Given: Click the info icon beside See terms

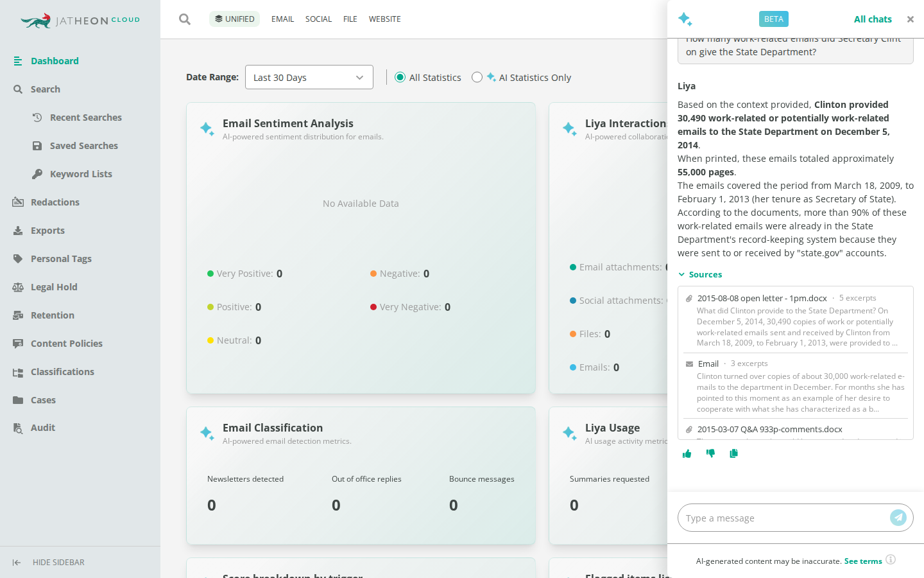Looking at the screenshot, I should coord(891,559).
